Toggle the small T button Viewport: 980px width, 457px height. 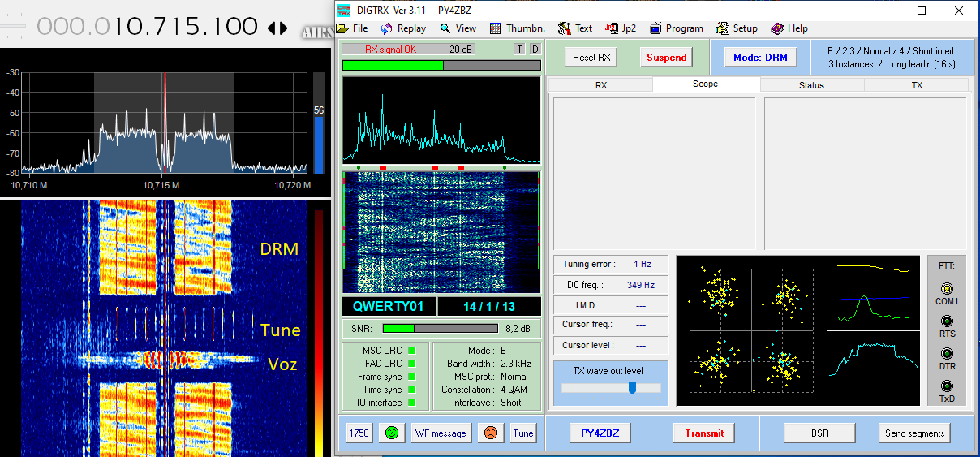click(x=519, y=50)
